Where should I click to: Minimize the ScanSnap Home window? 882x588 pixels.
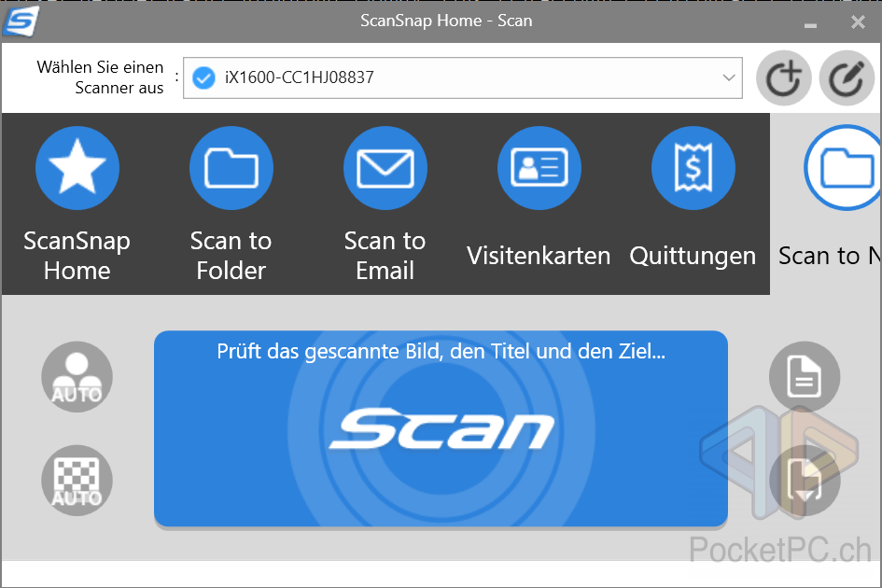click(810, 23)
